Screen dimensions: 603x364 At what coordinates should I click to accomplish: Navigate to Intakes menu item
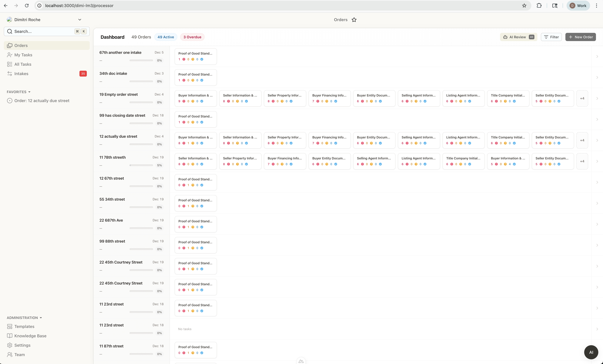21,74
